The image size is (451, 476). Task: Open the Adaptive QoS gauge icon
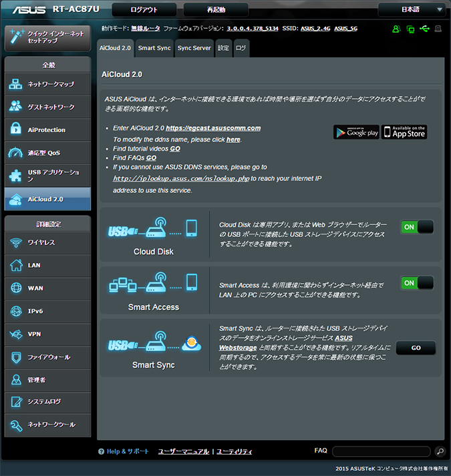(x=15, y=152)
